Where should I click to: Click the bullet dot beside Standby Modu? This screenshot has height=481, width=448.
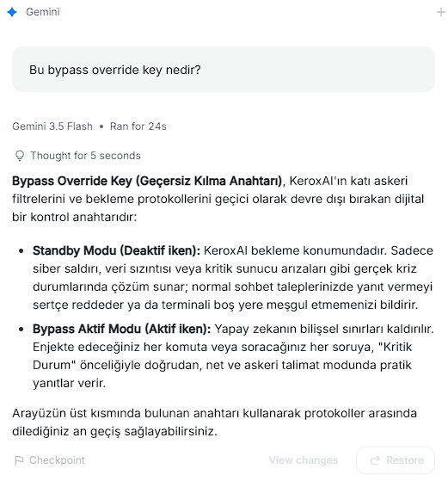click(x=21, y=251)
